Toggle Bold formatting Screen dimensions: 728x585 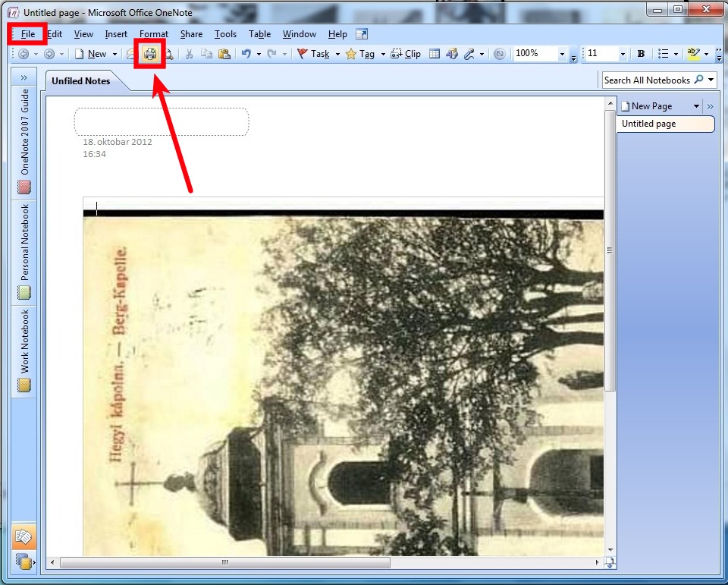tap(642, 54)
